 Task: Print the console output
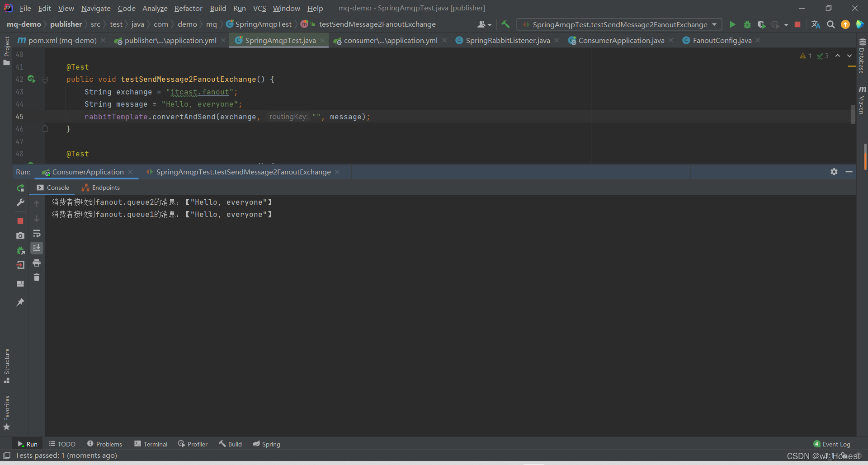[37, 263]
